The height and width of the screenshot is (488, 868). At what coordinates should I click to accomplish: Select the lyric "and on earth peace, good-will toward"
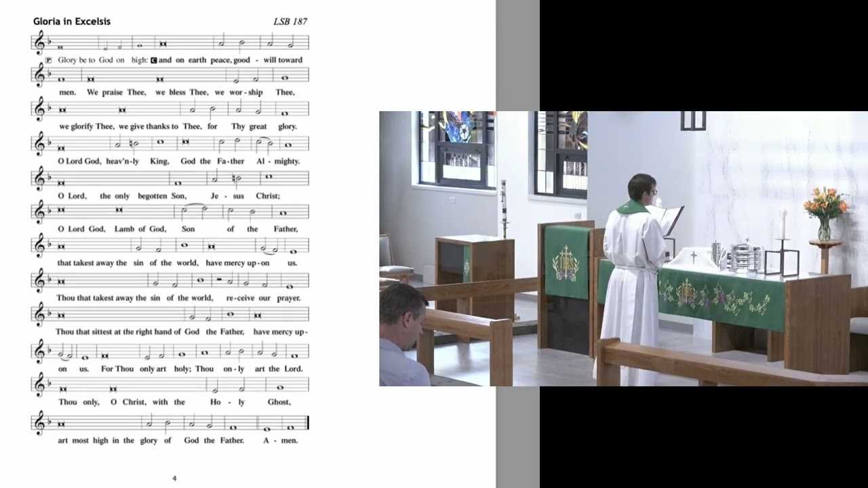pyautogui.click(x=231, y=60)
